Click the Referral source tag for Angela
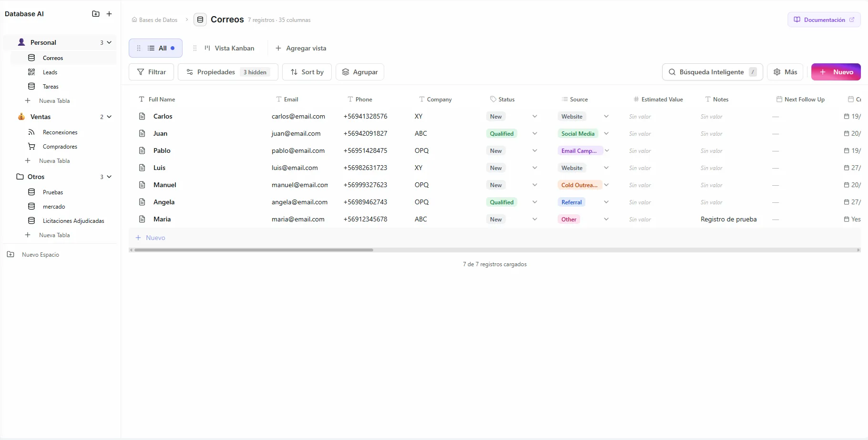The width and height of the screenshot is (868, 440). click(x=572, y=202)
